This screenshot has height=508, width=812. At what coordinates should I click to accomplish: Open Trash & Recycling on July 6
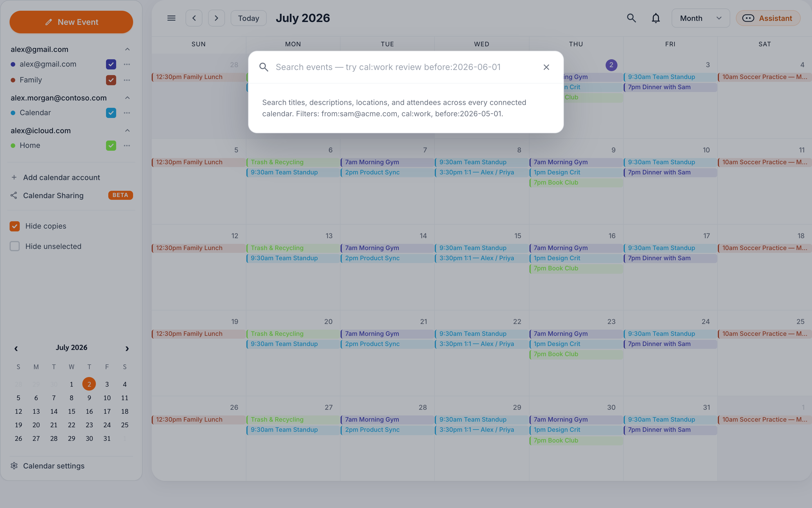[293, 162]
